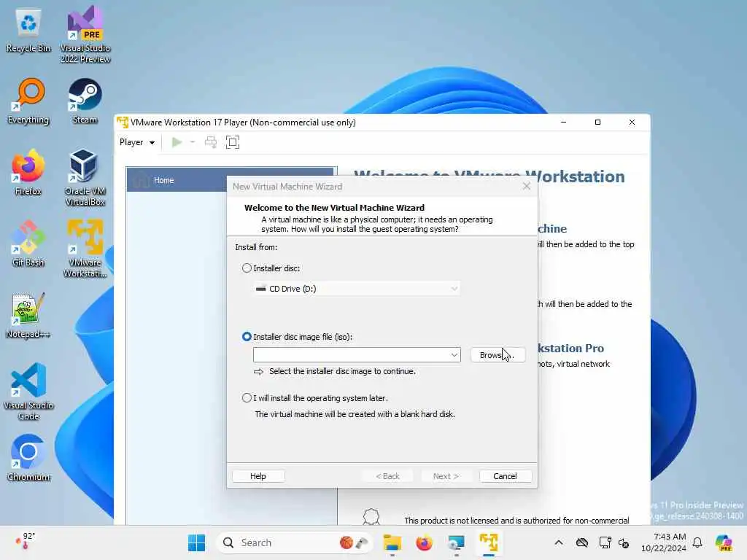
Task: Open the clock showing 7:43 AM
Action: pyautogui.click(x=664, y=542)
